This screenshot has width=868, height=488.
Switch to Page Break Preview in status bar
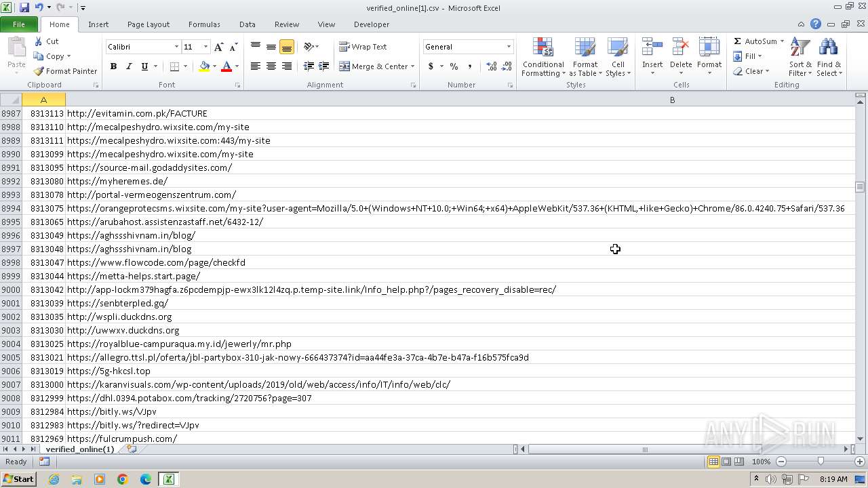pyautogui.click(x=739, y=462)
